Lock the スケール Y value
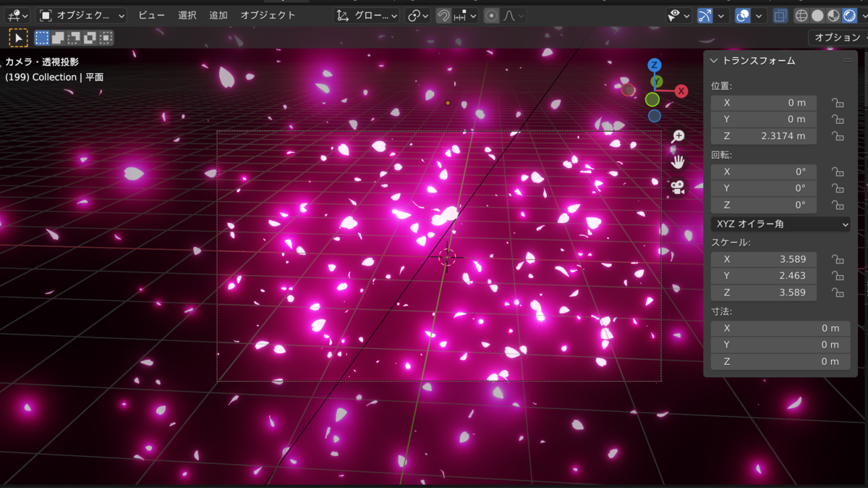The image size is (868, 488). click(x=838, y=276)
